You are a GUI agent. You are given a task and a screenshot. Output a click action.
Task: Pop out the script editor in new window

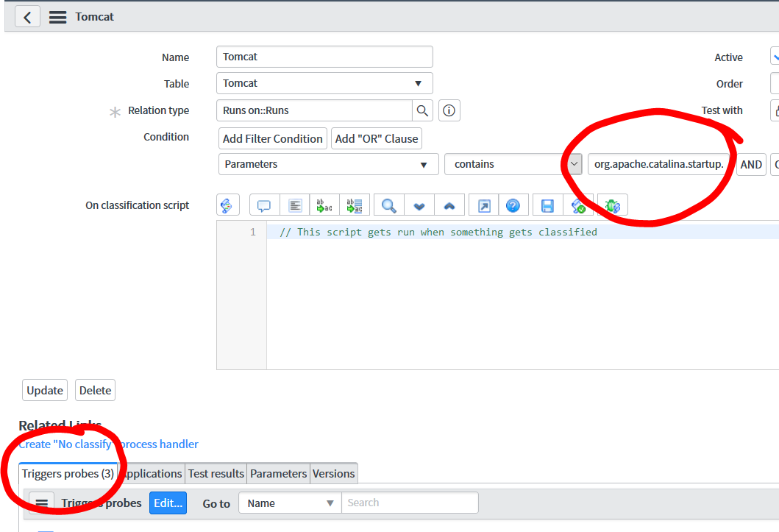pyautogui.click(x=483, y=204)
